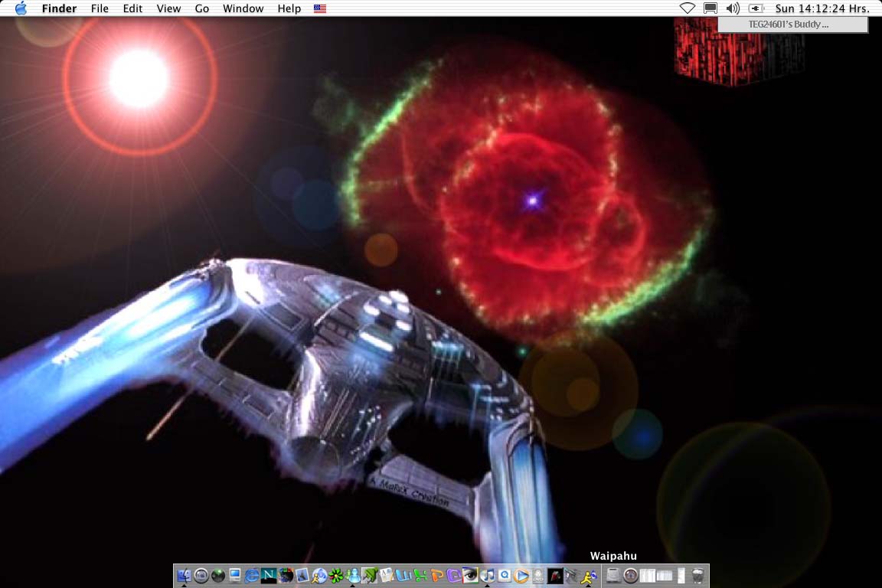This screenshot has width=882, height=588.
Task: Open the Window menu
Action: [x=243, y=8]
